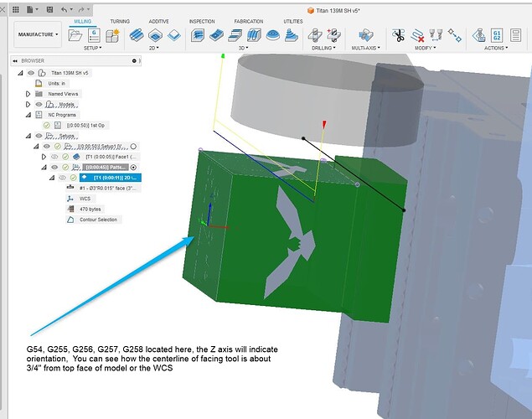The width and height of the screenshot is (532, 419).
Task: Select the Multi-Axis Swarf tool
Action: pos(366,35)
